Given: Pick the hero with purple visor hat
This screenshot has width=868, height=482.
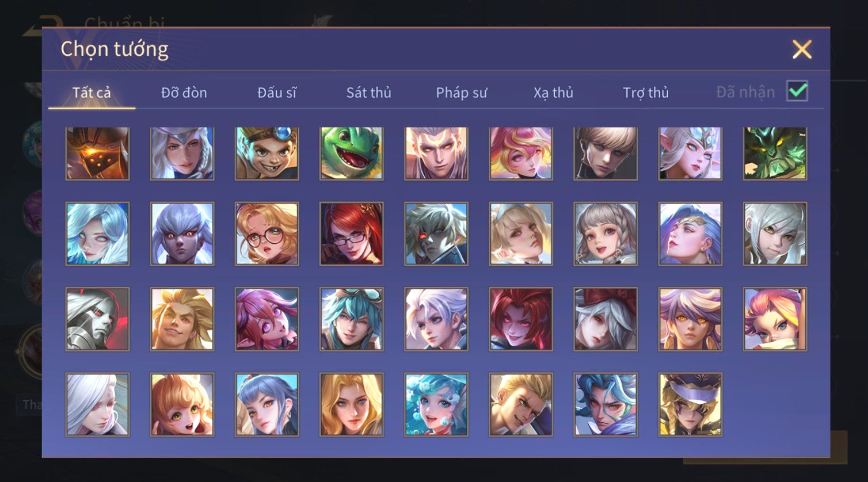Looking at the screenshot, I should (690, 404).
